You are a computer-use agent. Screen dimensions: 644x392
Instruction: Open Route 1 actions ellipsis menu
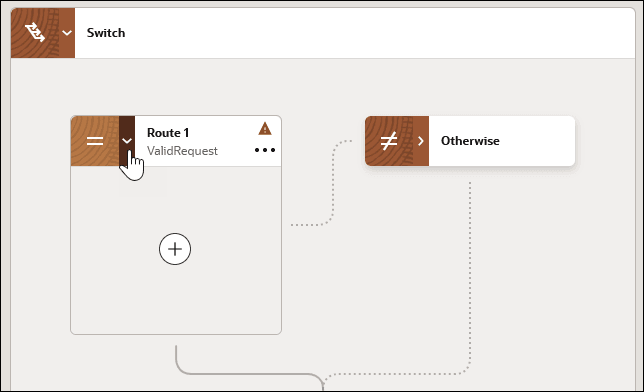265,150
